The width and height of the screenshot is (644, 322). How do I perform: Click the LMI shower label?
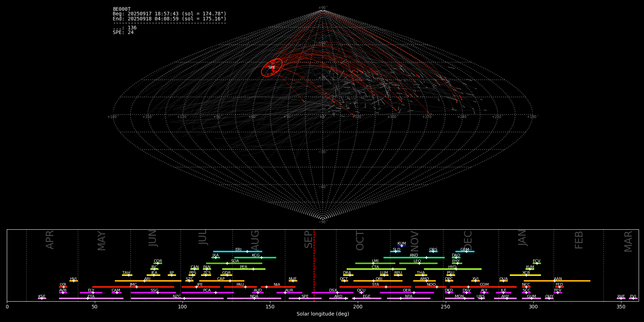pos(375,261)
